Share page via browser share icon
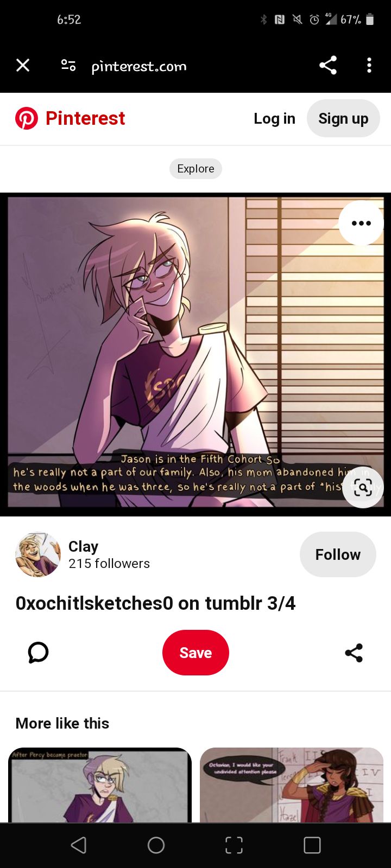This screenshot has height=868, width=391. pyautogui.click(x=328, y=66)
